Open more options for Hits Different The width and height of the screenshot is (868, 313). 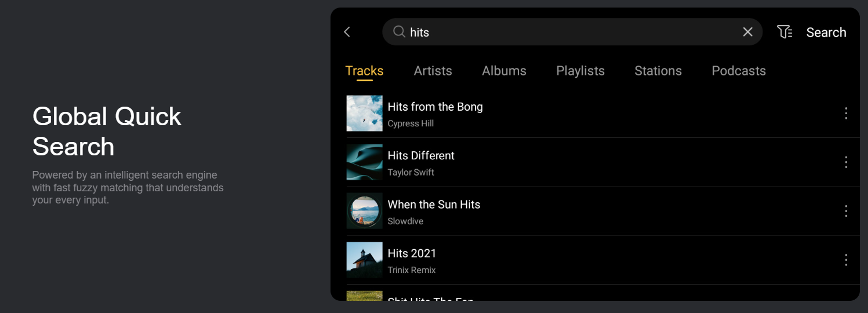tap(846, 162)
